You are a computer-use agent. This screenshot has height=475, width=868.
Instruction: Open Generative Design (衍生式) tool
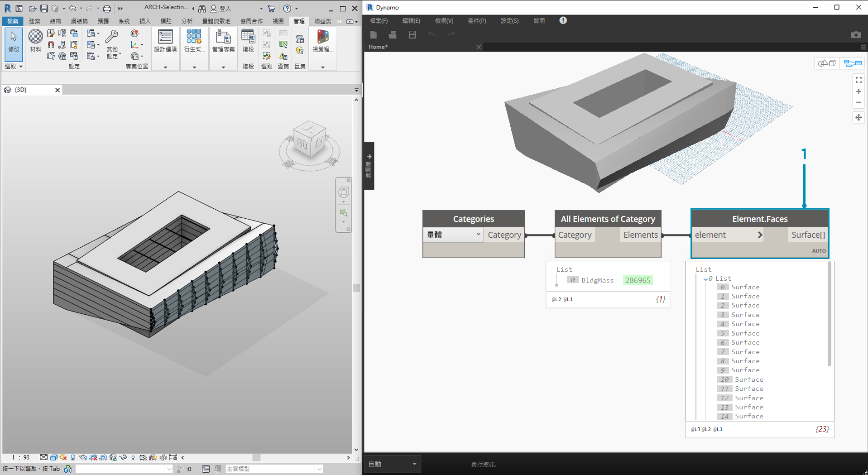(194, 41)
